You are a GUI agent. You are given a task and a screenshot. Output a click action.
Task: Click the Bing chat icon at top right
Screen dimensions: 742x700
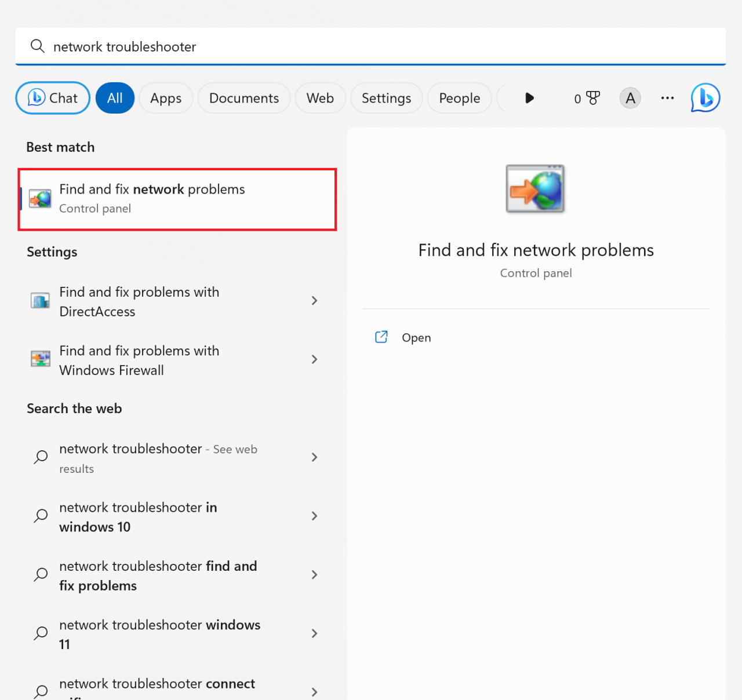(x=705, y=97)
